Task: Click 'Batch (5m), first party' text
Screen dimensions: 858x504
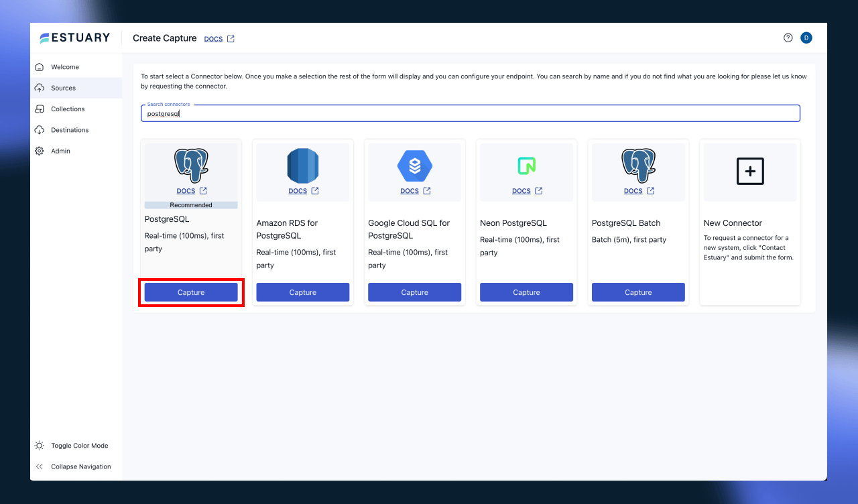Action: 629,240
